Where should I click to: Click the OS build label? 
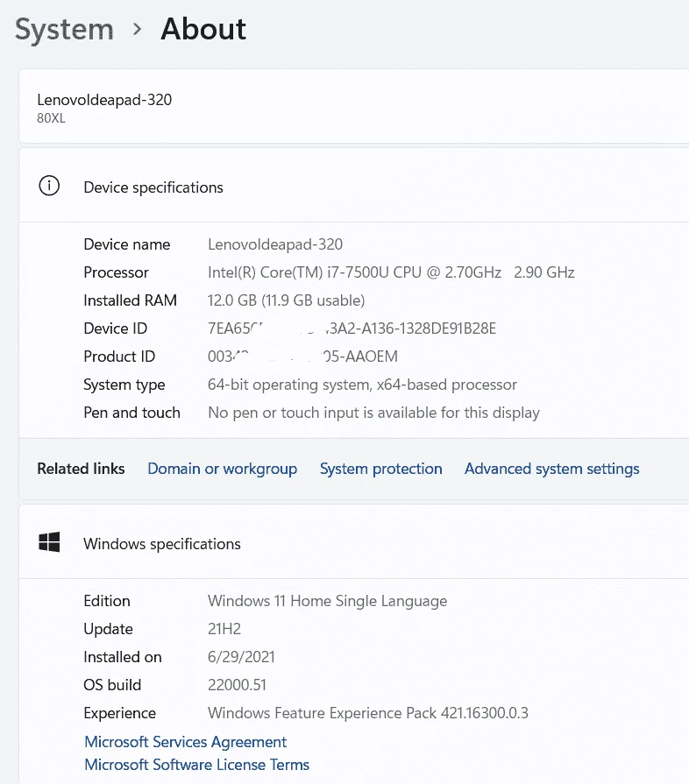[x=112, y=684]
